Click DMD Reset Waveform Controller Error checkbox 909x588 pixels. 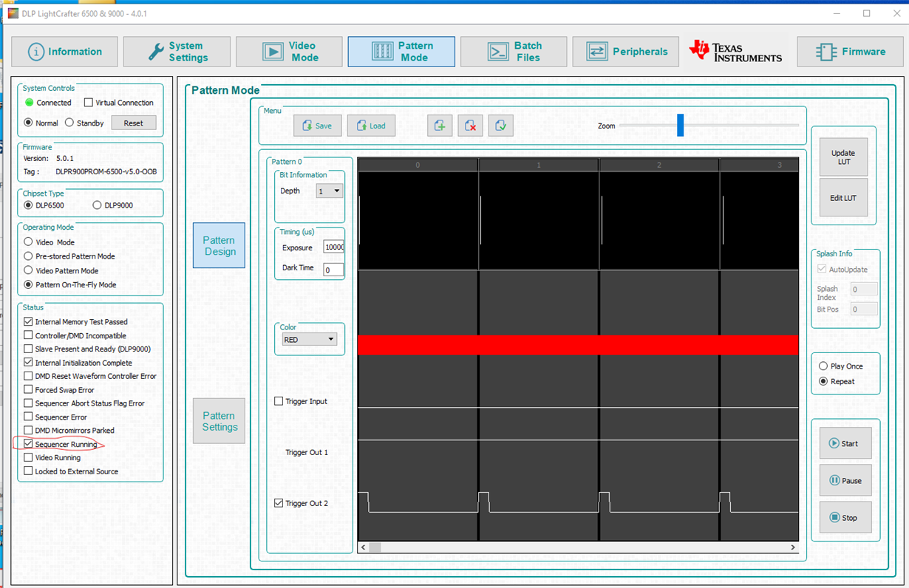click(28, 376)
